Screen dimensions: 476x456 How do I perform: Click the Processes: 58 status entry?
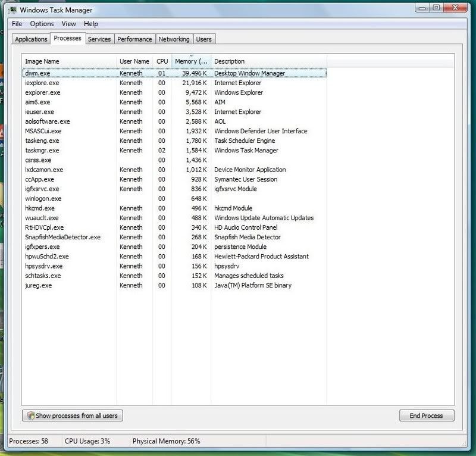point(29,441)
